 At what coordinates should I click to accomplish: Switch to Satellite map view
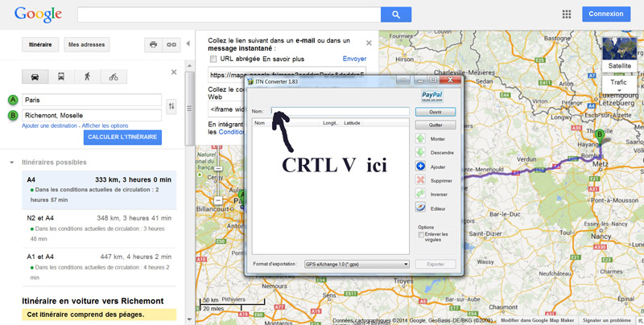coord(619,55)
